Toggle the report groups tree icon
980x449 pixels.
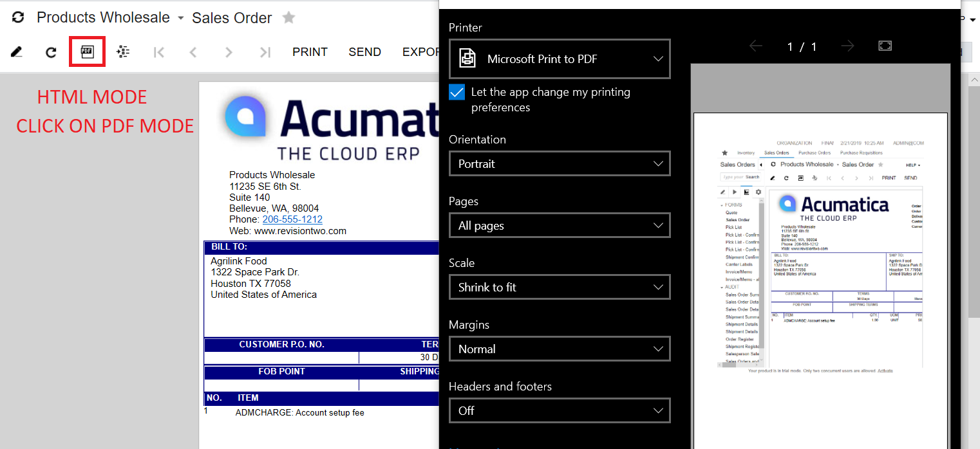(123, 52)
